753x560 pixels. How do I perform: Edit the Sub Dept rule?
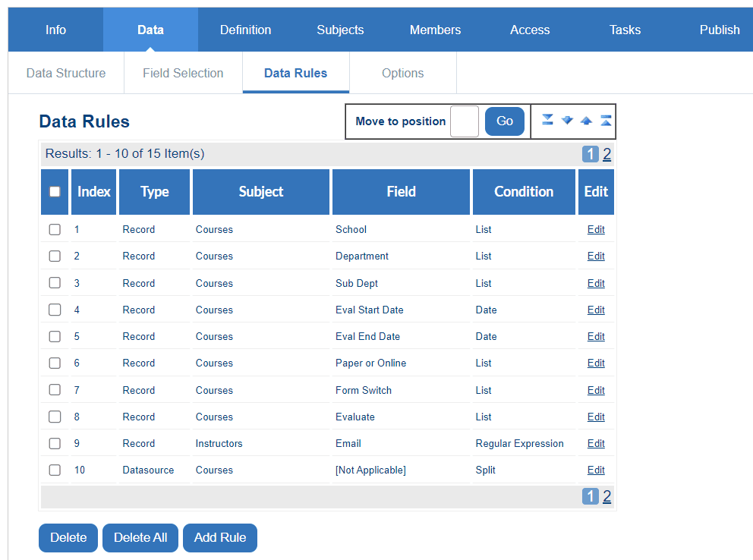pyautogui.click(x=596, y=283)
